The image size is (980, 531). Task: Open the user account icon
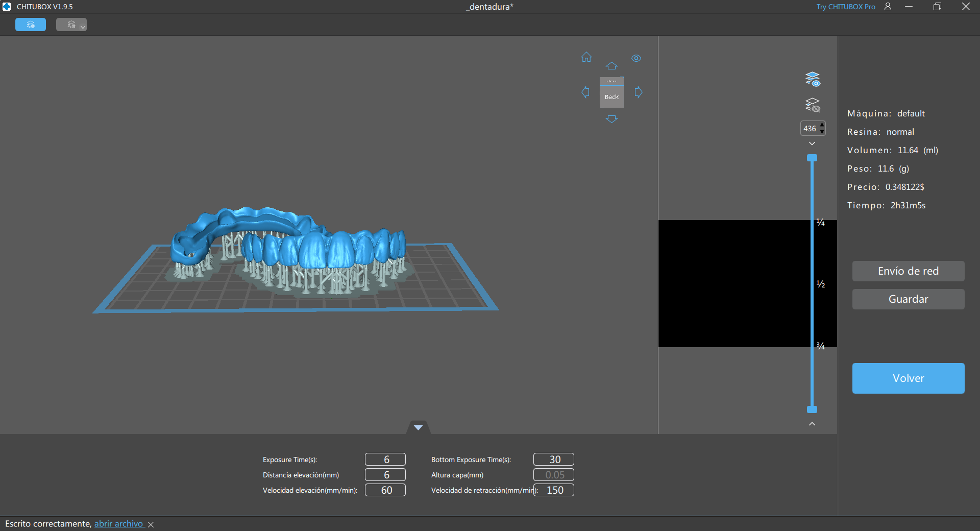[x=888, y=7]
